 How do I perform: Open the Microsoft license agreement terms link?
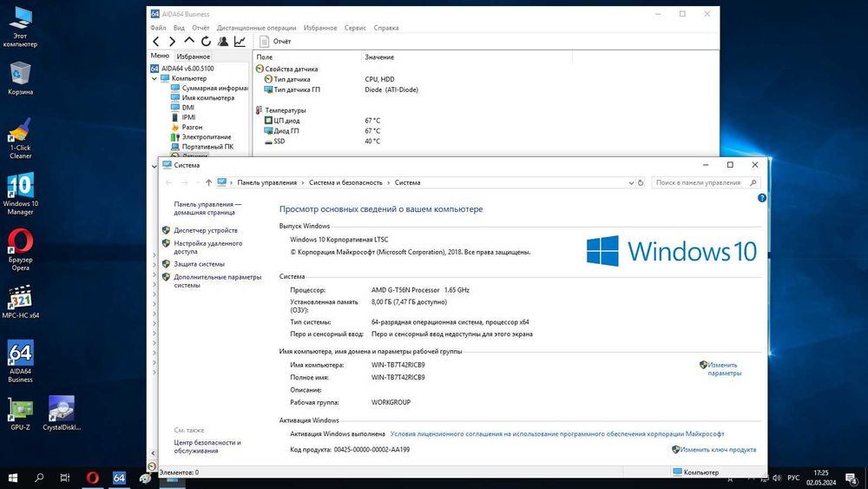[557, 434]
